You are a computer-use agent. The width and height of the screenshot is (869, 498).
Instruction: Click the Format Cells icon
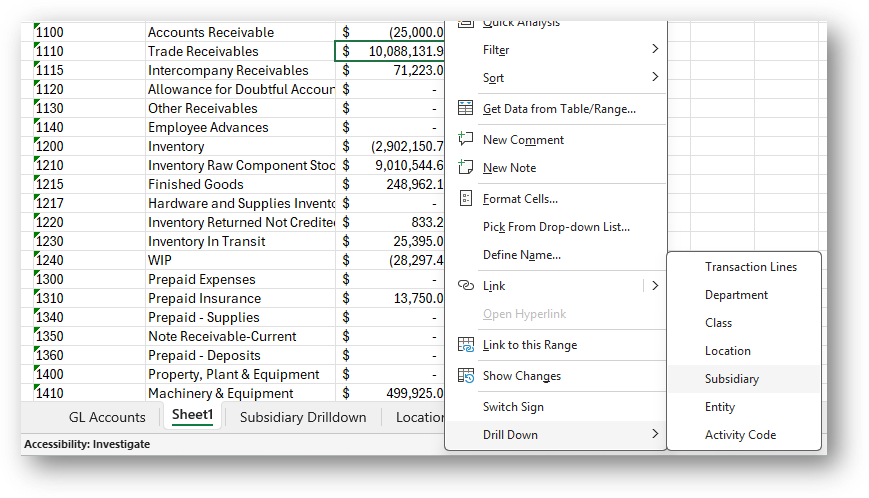465,199
